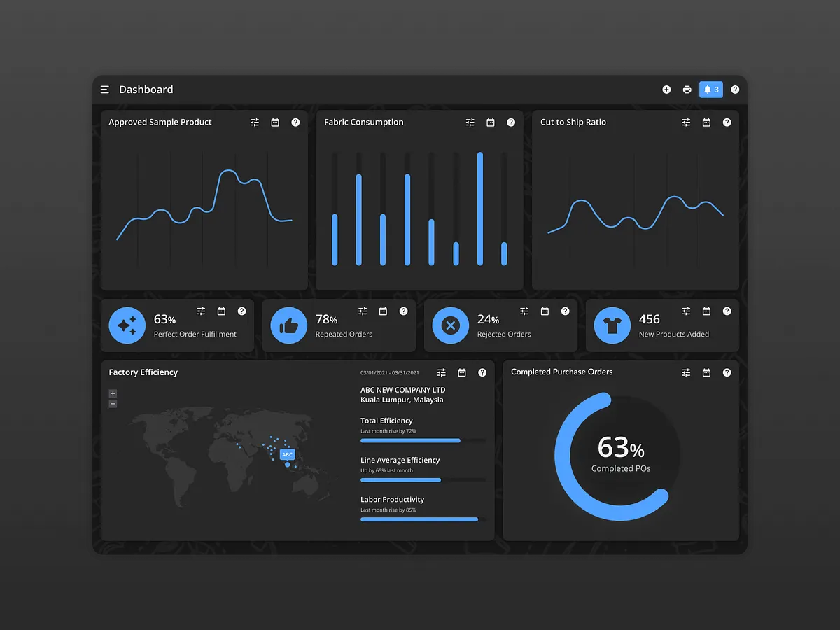840x630 pixels.
Task: Click the zoom-out control on the world map
Action: click(x=113, y=403)
